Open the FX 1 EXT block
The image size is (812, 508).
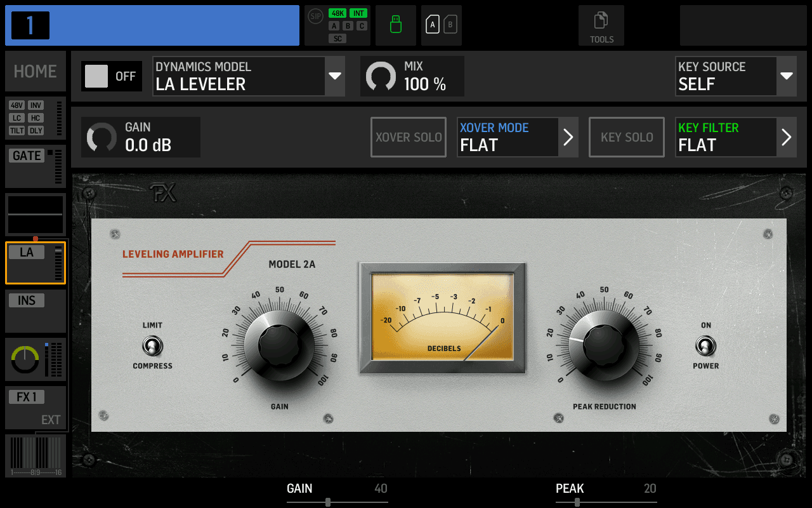(x=36, y=408)
